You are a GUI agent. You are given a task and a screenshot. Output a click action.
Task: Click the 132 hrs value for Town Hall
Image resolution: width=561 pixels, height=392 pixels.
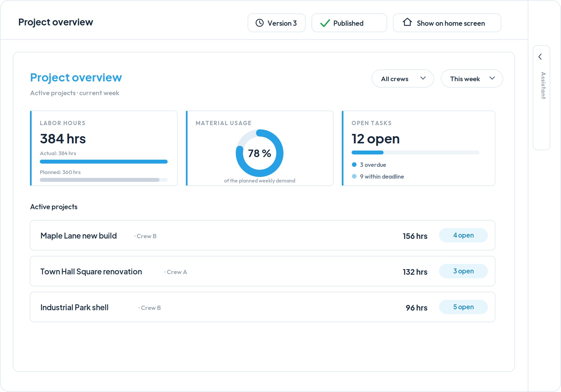pyautogui.click(x=415, y=272)
